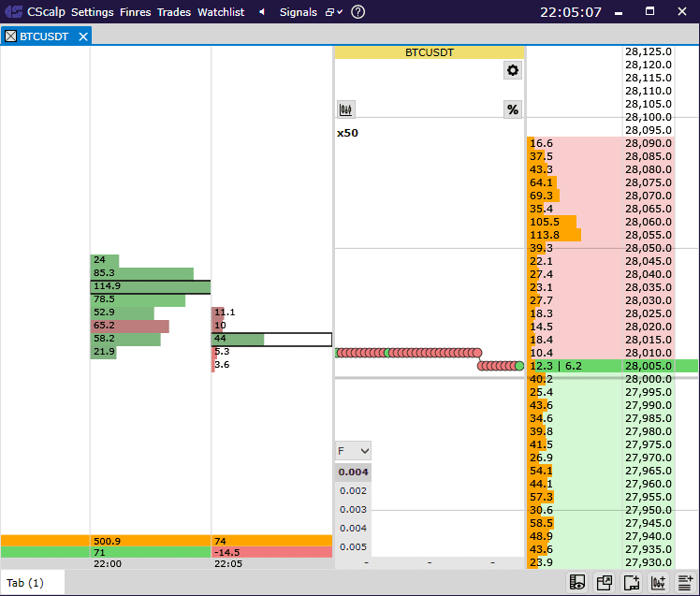
Task: Click the last green trade tick circle
Action: click(519, 366)
